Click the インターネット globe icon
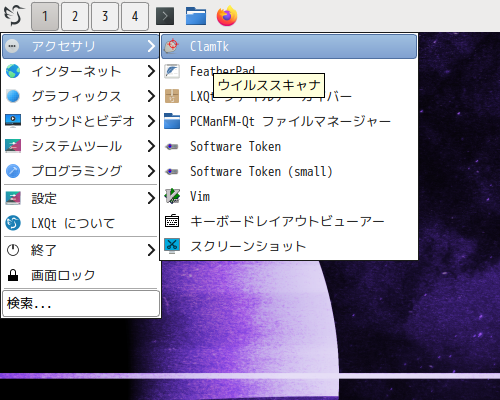The width and height of the screenshot is (500, 400). (13, 71)
